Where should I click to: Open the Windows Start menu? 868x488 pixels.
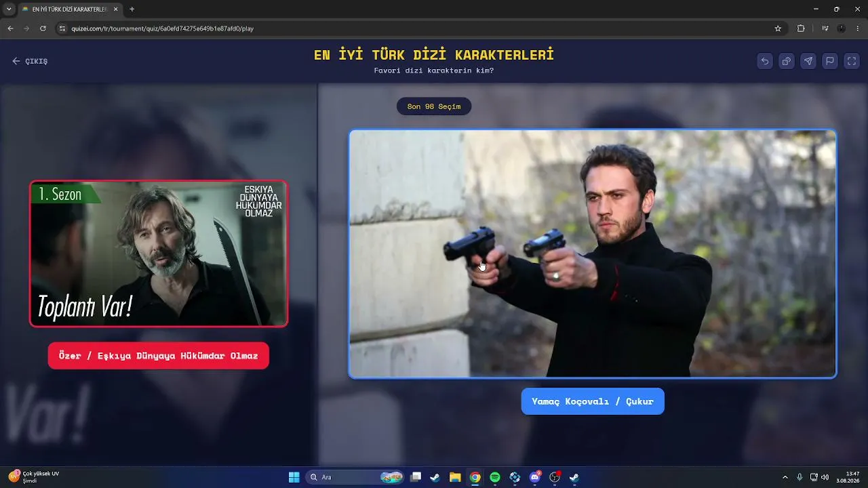[294, 477]
